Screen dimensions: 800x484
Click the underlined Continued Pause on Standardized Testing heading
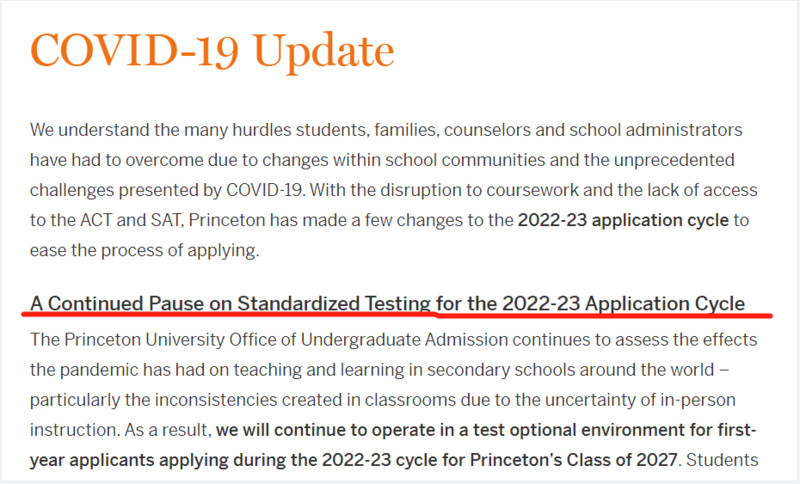[x=387, y=303]
